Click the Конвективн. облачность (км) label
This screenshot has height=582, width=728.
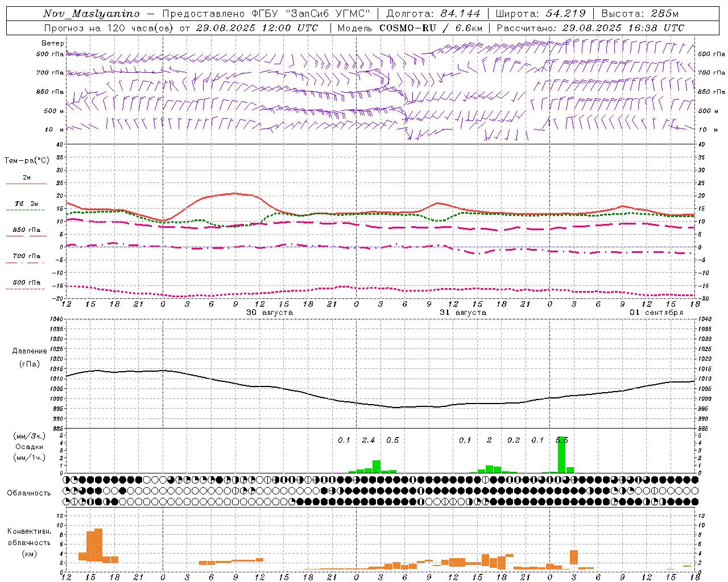[29, 542]
